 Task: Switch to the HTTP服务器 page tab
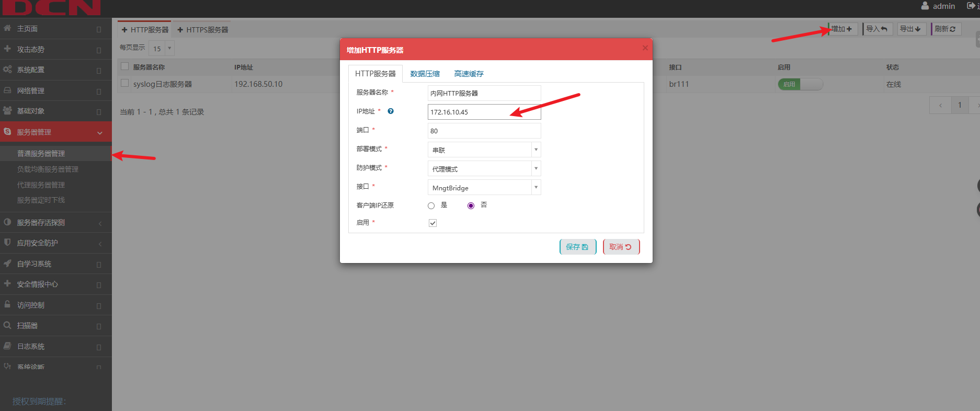click(x=145, y=30)
